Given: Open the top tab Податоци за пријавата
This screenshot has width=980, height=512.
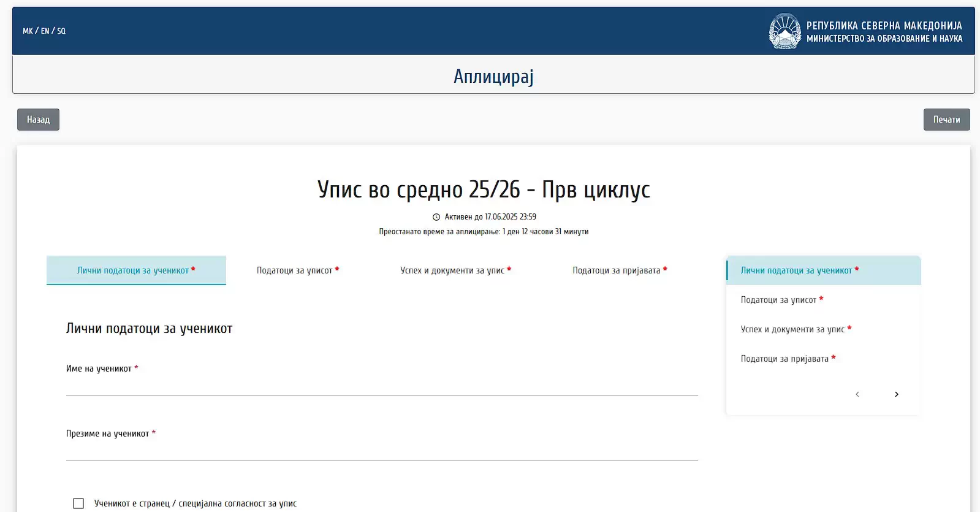Looking at the screenshot, I should (620, 270).
